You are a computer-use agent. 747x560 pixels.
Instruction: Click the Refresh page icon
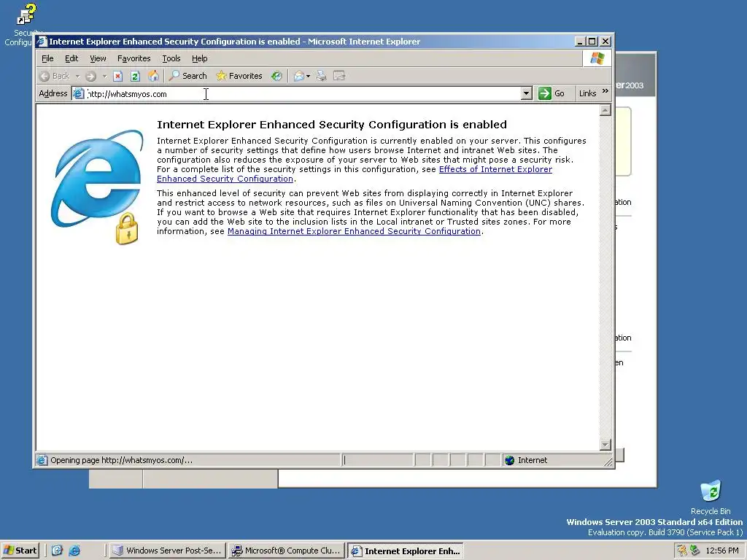coord(135,76)
